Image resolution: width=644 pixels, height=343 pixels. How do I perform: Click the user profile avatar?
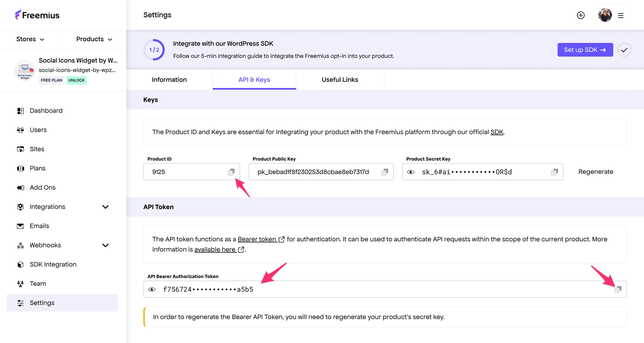pyautogui.click(x=605, y=15)
